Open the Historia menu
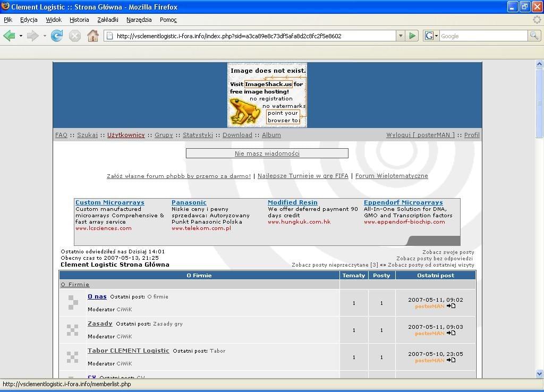The height and width of the screenshot is (392, 544). pos(79,20)
